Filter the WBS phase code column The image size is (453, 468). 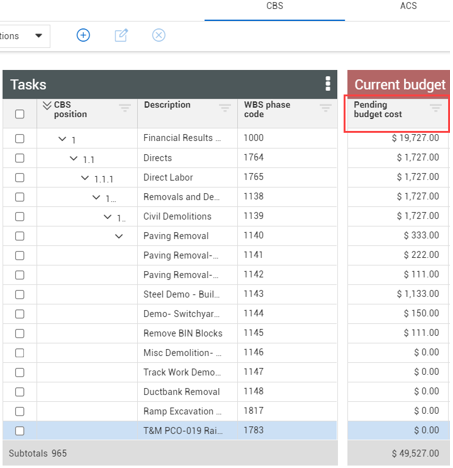pos(325,107)
